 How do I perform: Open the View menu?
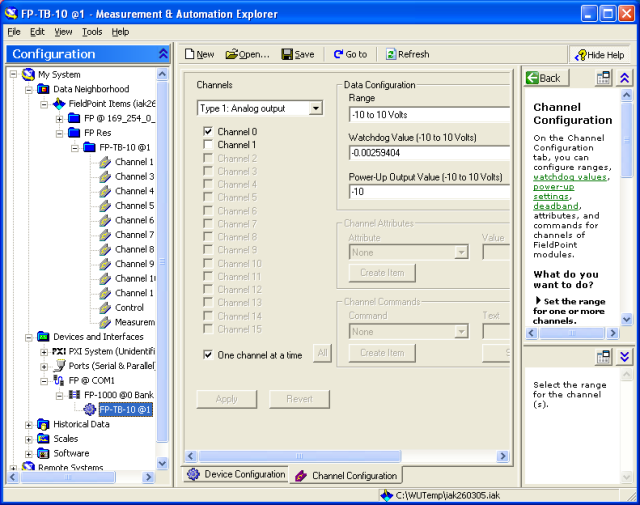63,32
